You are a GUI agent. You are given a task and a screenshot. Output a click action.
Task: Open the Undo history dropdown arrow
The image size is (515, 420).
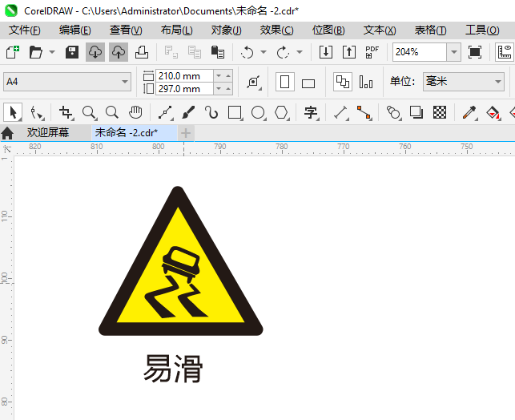264,52
